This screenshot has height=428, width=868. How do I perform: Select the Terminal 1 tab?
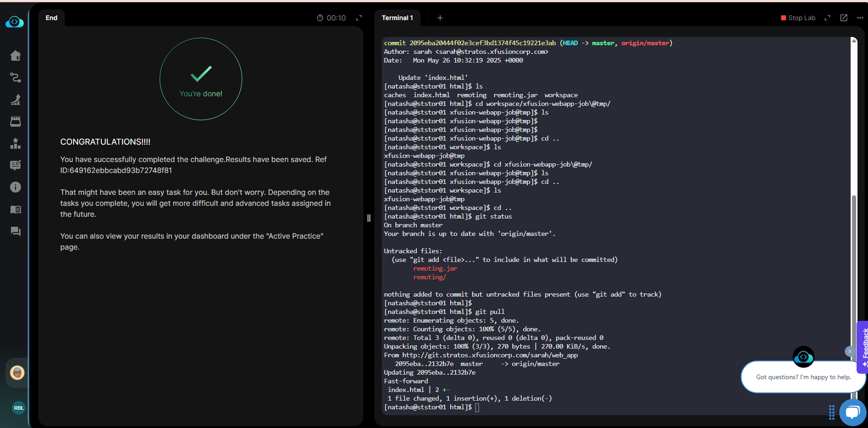(397, 18)
